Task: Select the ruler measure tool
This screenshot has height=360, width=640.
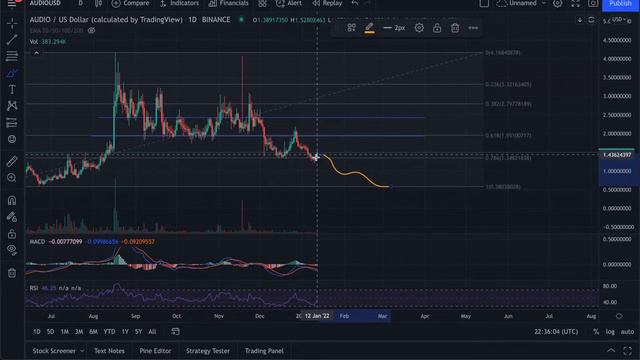Action: [12, 161]
